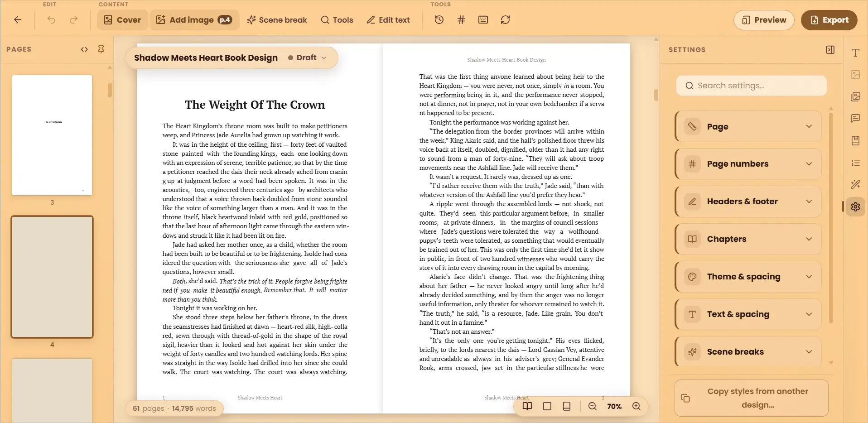
Task: Expand the Page numbers section
Action: (748, 164)
